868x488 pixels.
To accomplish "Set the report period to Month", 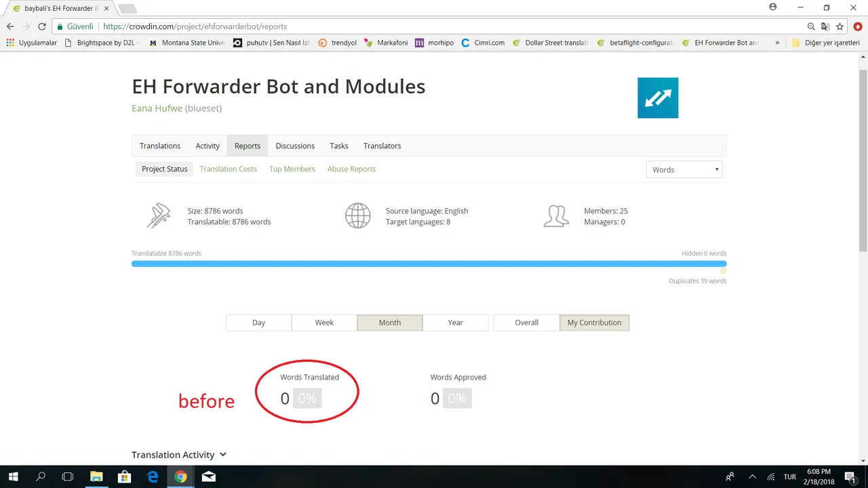I will [x=390, y=323].
